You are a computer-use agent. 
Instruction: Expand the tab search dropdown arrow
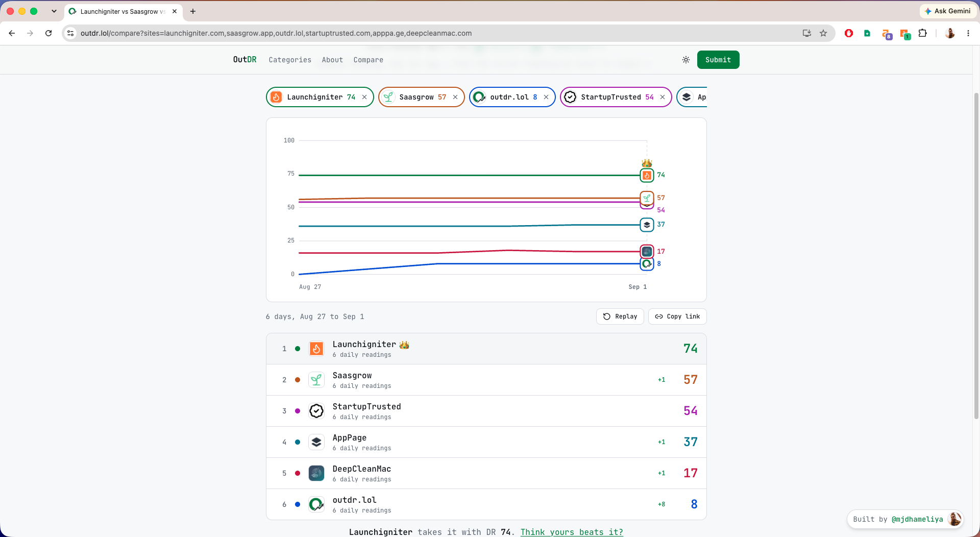tap(54, 11)
